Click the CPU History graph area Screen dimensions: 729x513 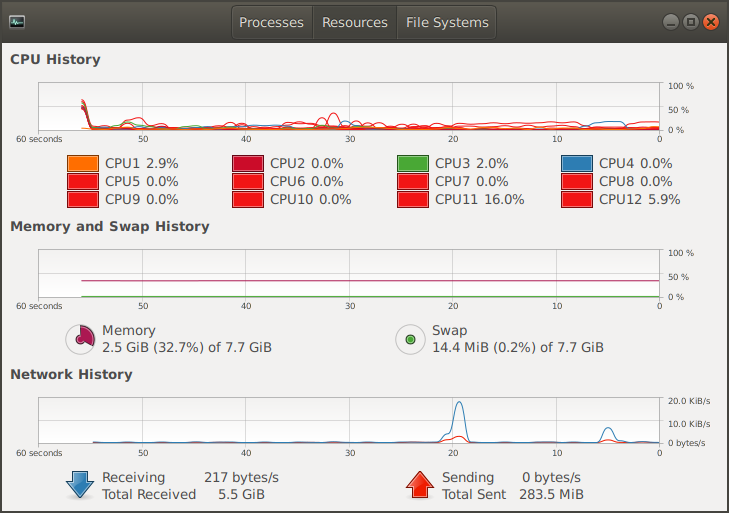(349, 107)
